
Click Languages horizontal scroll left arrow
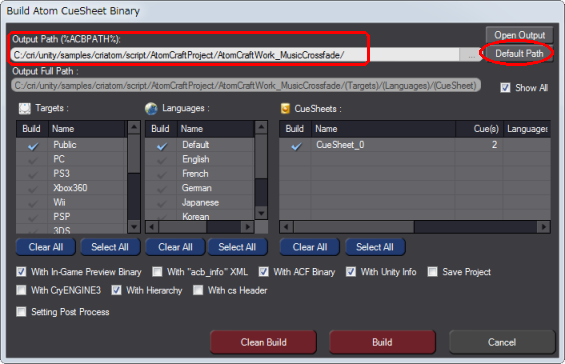click(152, 227)
